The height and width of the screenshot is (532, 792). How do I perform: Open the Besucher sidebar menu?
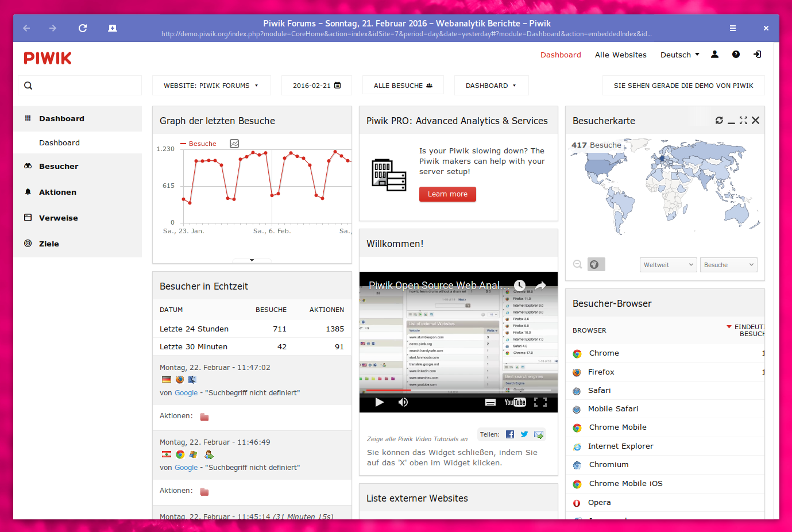pyautogui.click(x=59, y=167)
